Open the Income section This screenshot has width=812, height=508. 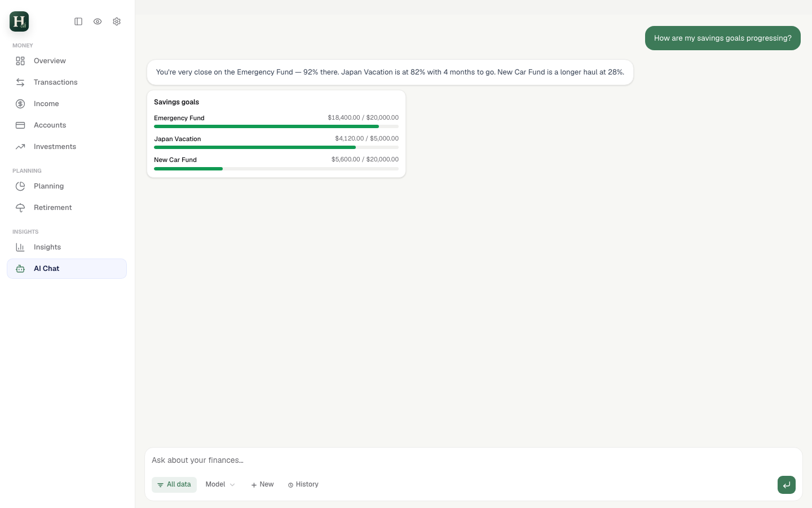[67, 104]
